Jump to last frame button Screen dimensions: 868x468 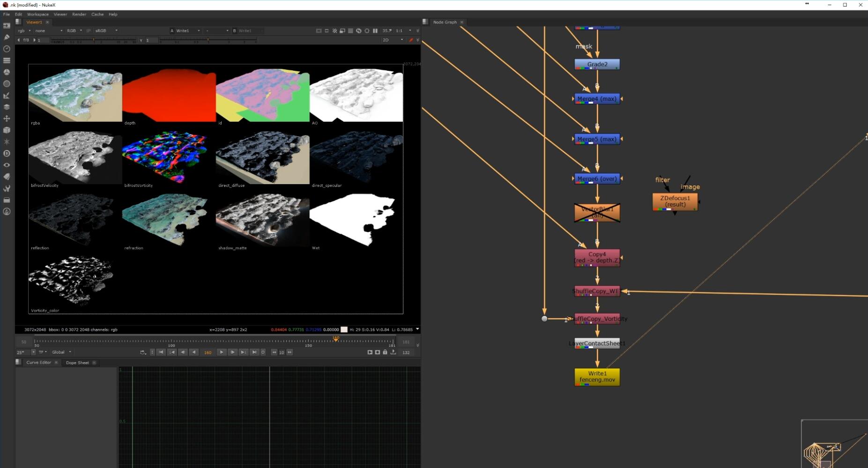[x=254, y=352]
